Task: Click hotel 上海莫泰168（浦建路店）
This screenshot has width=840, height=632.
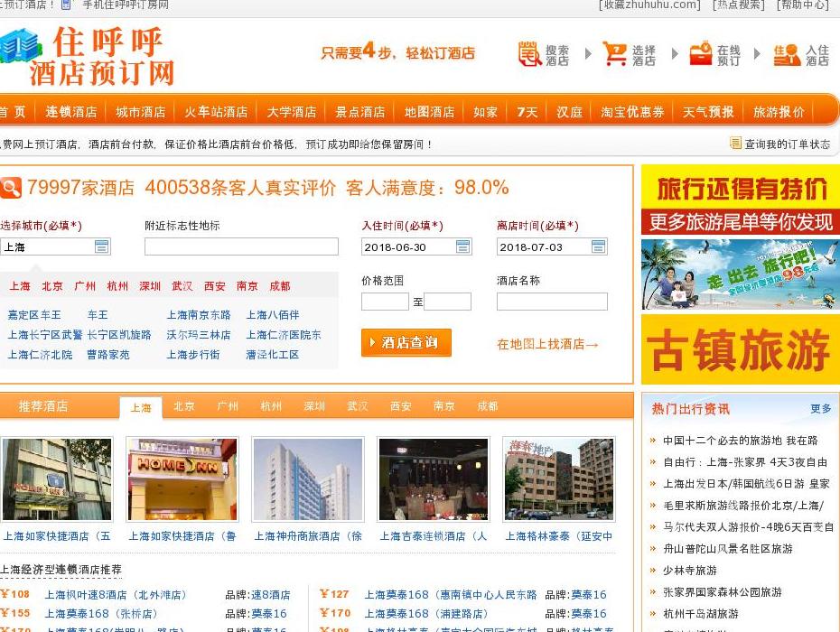Action: [x=426, y=614]
